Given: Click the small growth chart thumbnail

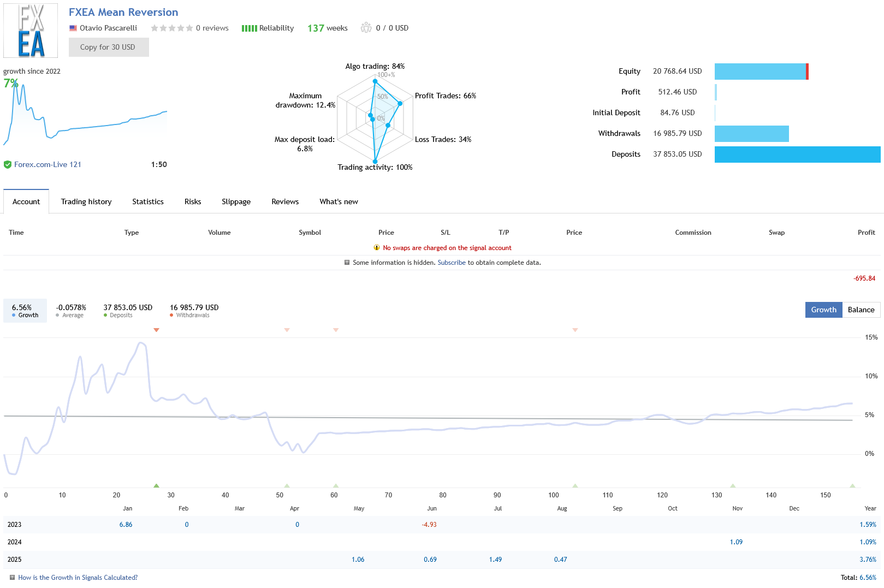Looking at the screenshot, I should (85, 114).
